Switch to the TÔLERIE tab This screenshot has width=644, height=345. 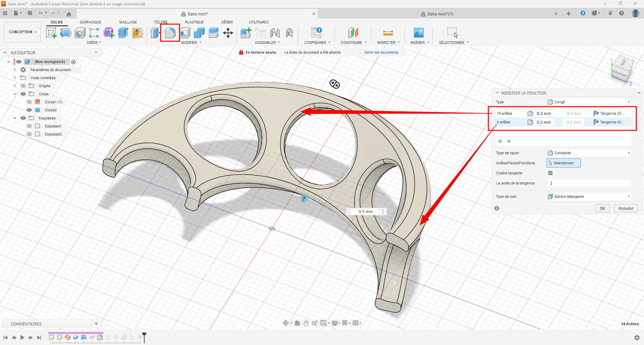[161, 22]
